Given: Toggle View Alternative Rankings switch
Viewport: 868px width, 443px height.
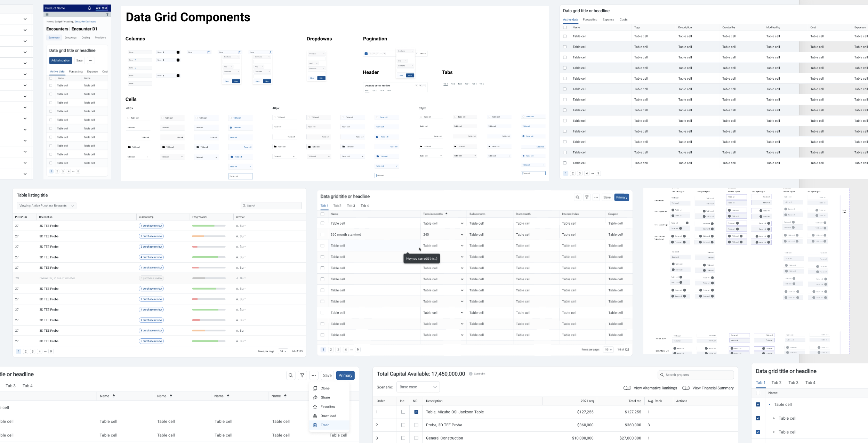Looking at the screenshot, I should [627, 388].
